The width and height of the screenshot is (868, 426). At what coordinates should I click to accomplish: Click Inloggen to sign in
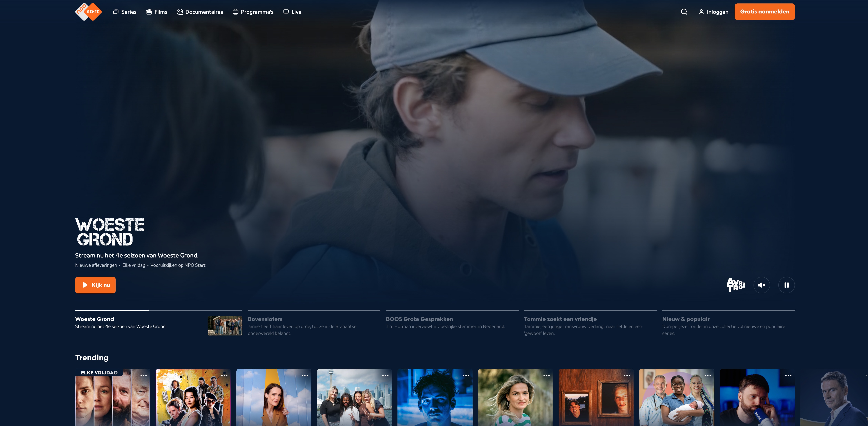[713, 12]
